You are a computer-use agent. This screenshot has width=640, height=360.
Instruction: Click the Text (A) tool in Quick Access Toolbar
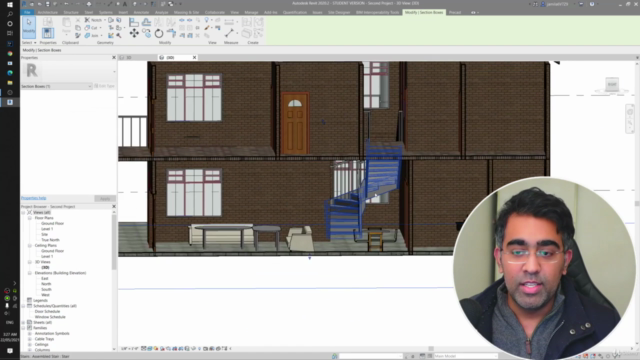point(125,4)
